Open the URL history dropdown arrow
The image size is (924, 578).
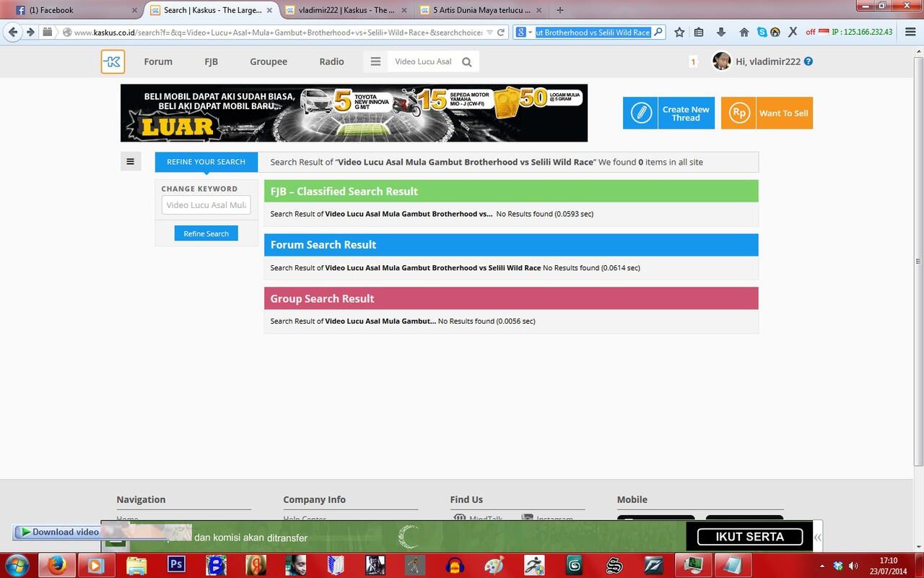(490, 32)
